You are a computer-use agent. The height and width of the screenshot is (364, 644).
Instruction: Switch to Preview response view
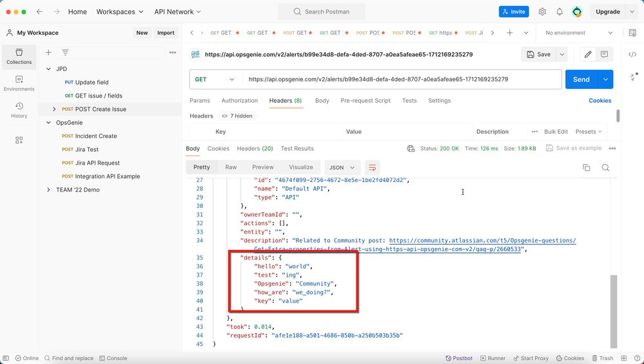pos(263,167)
